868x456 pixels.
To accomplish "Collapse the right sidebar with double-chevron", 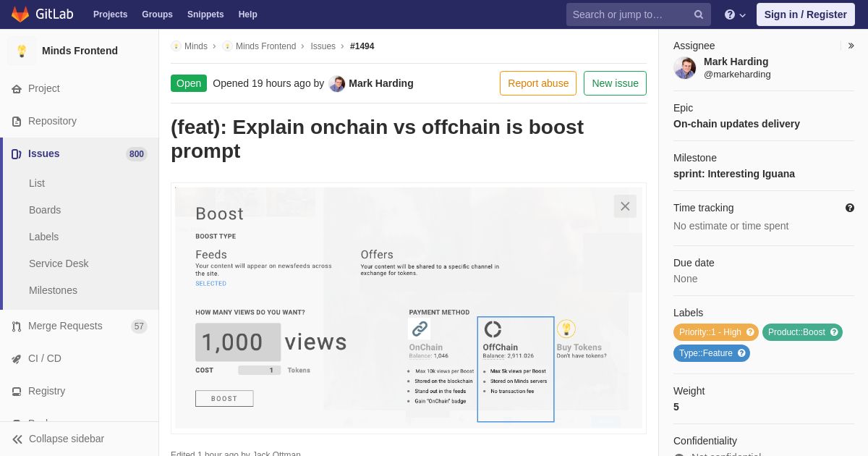I will click(851, 46).
